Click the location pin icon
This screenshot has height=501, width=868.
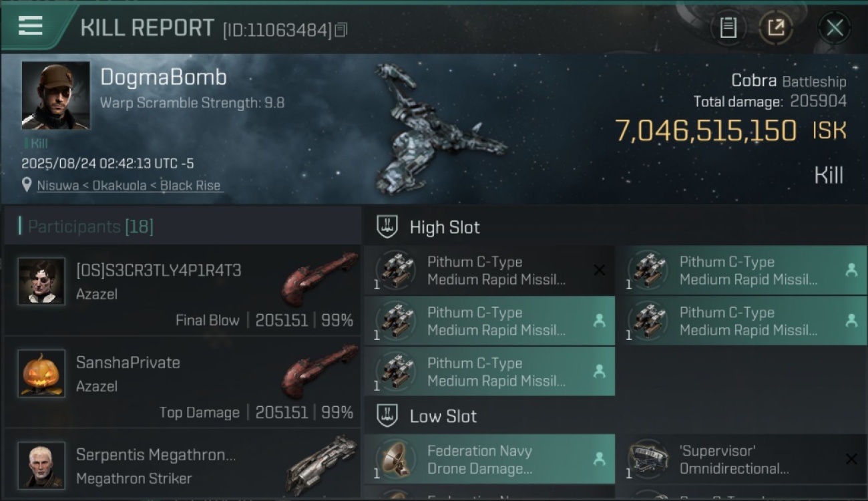[x=27, y=185]
